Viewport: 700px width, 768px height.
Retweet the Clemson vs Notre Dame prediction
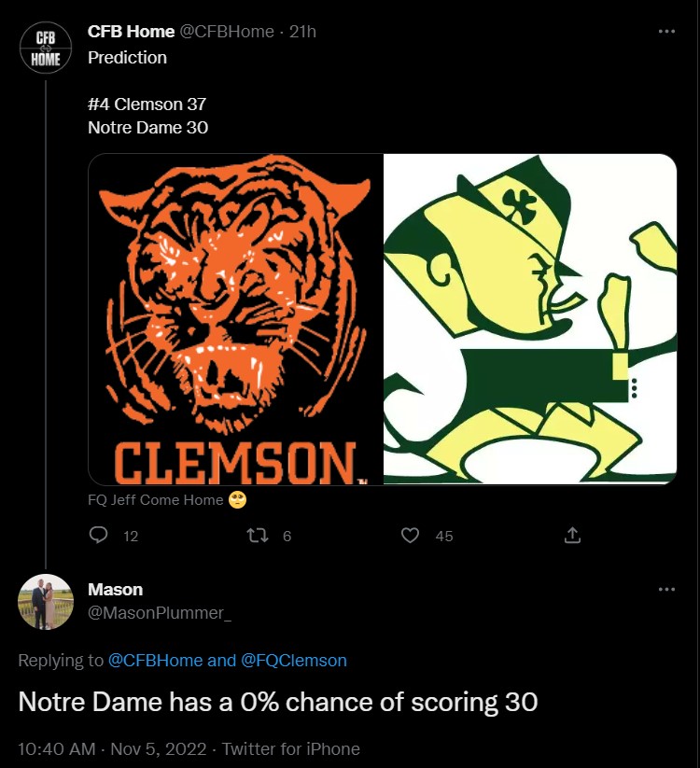[x=257, y=536]
